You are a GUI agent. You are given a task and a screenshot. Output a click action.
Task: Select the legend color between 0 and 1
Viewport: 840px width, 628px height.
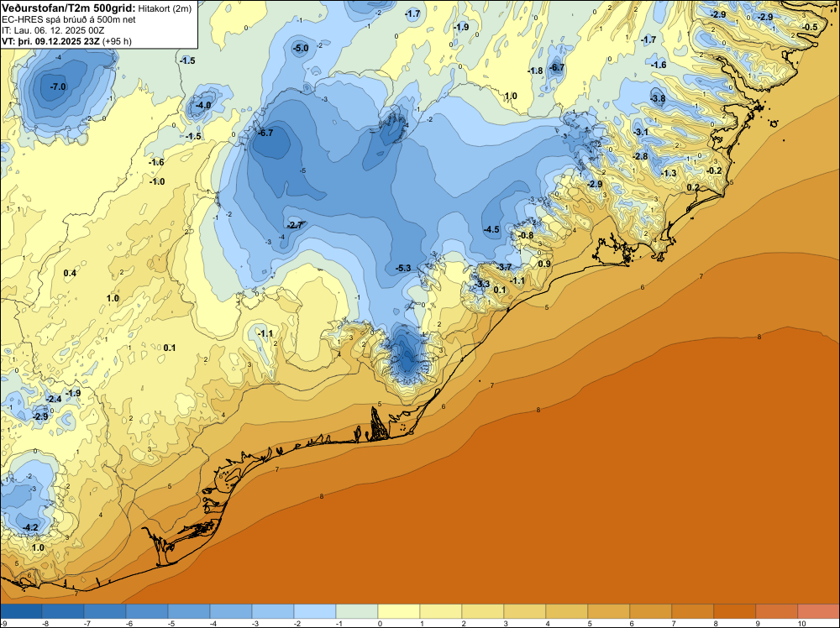(x=398, y=611)
